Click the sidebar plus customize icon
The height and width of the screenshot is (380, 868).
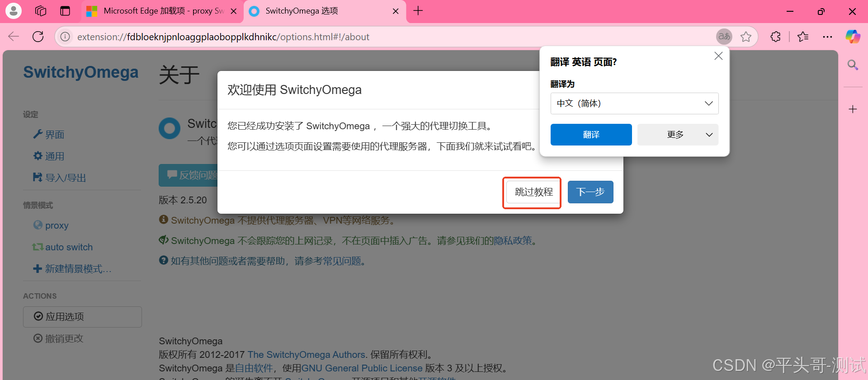(x=853, y=109)
